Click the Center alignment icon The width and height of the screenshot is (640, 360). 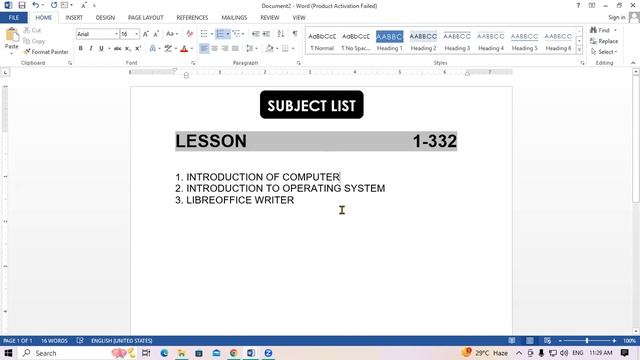[214, 49]
